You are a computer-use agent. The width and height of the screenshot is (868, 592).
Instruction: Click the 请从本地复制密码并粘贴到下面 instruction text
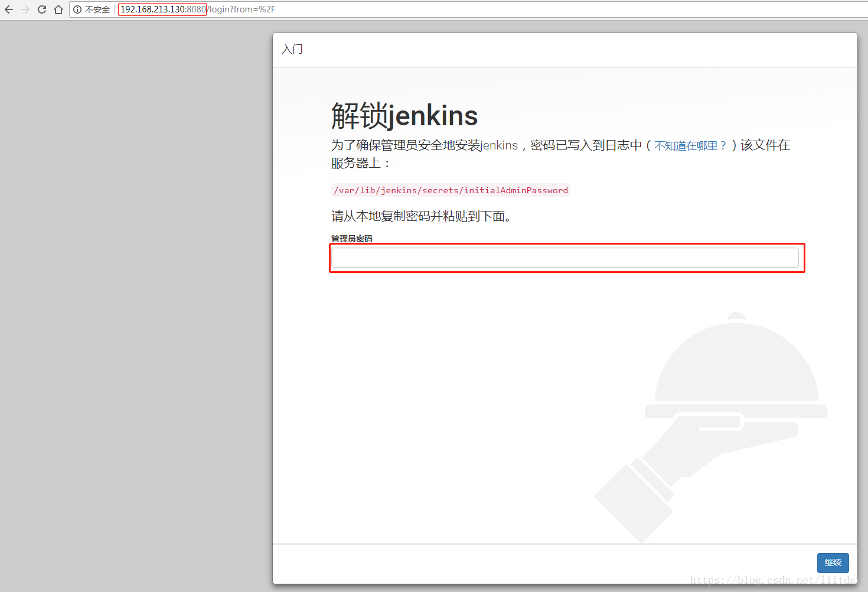[x=421, y=216]
